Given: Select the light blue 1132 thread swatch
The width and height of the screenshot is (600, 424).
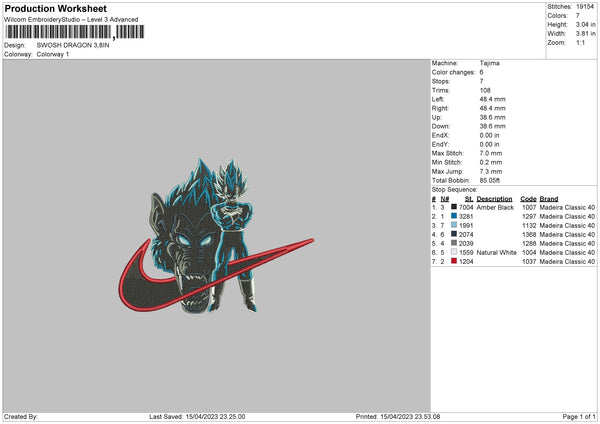Looking at the screenshot, I should (x=454, y=225).
